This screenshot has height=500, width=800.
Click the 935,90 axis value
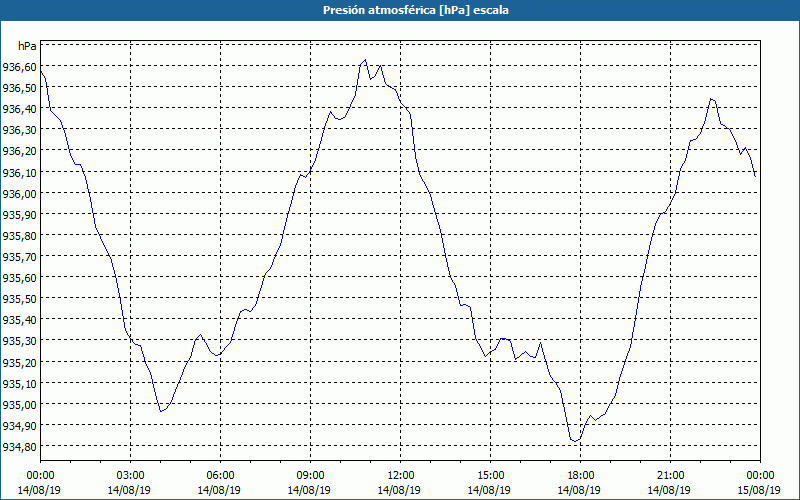tap(19, 214)
